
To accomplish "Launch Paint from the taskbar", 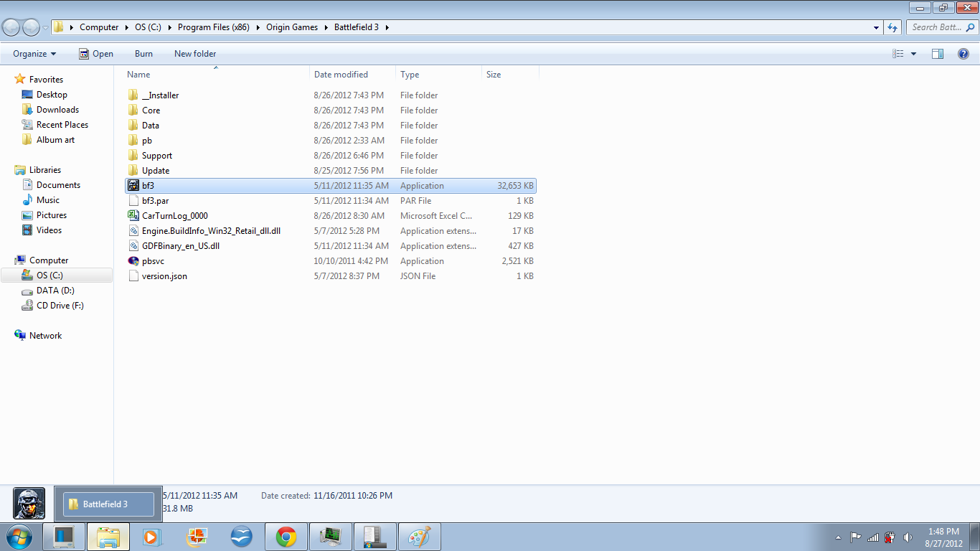I will point(420,537).
